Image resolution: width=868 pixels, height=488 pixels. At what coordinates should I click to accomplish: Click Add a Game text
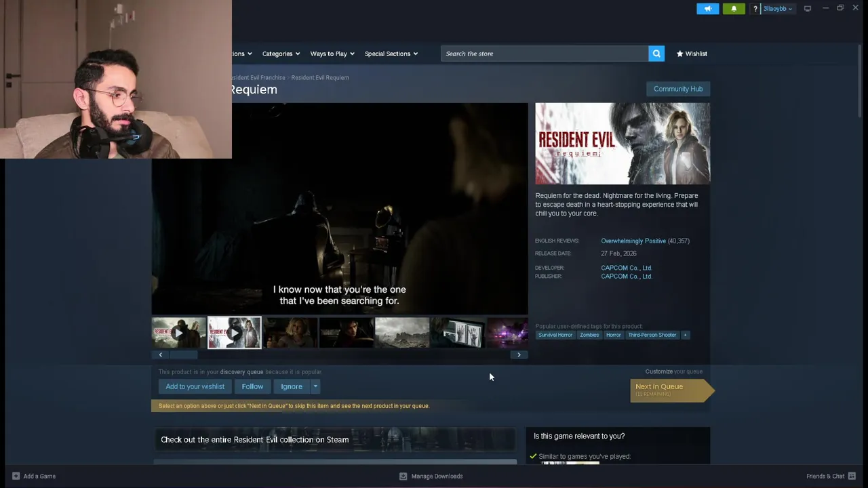(x=39, y=476)
